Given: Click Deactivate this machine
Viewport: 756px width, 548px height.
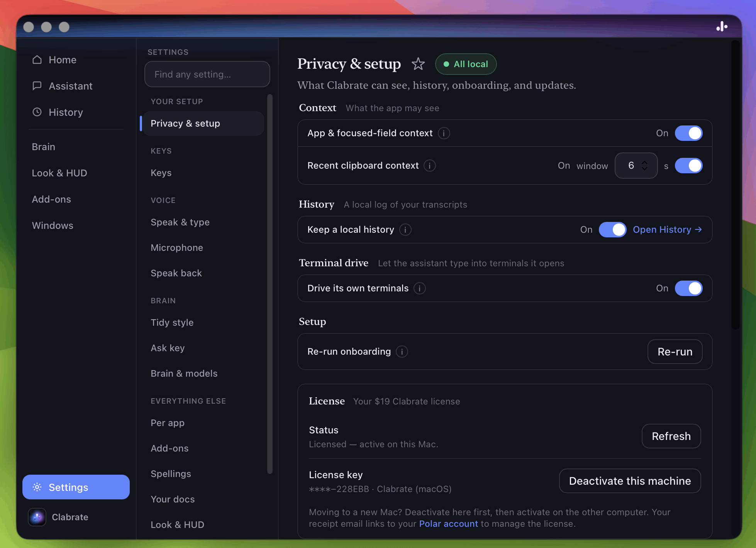Looking at the screenshot, I should pyautogui.click(x=630, y=481).
